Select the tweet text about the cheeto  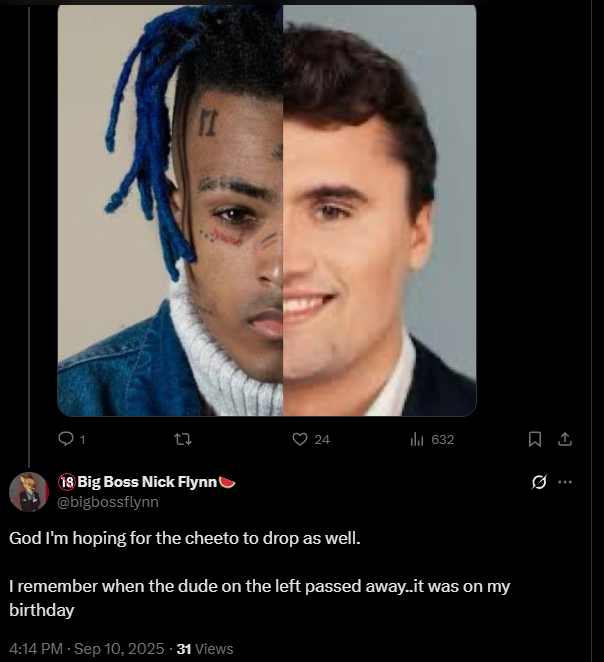(260, 574)
